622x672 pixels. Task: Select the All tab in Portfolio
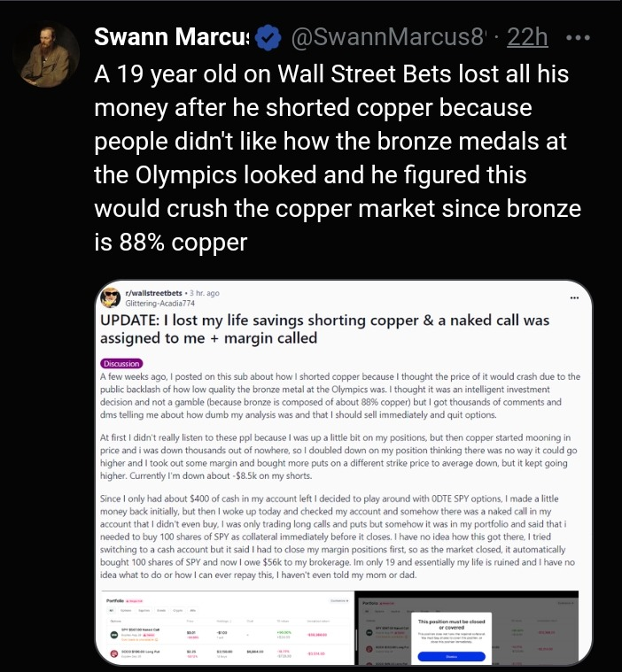(x=111, y=610)
